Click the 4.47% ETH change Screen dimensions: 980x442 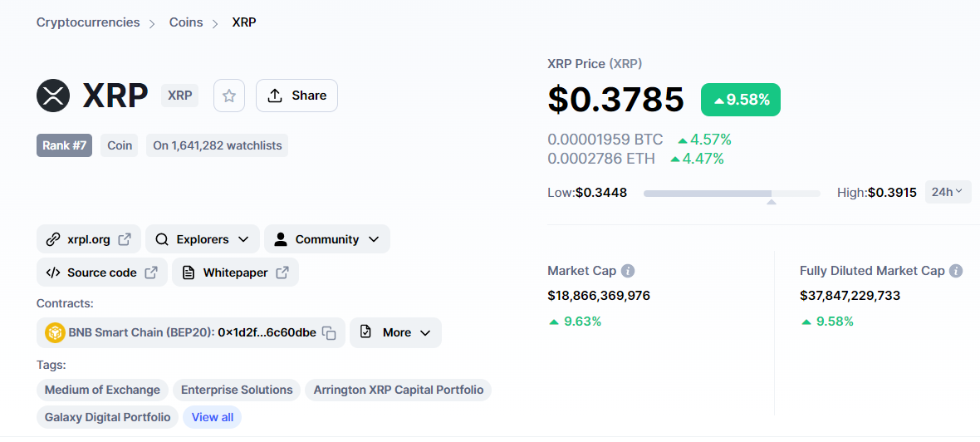pyautogui.click(x=697, y=159)
